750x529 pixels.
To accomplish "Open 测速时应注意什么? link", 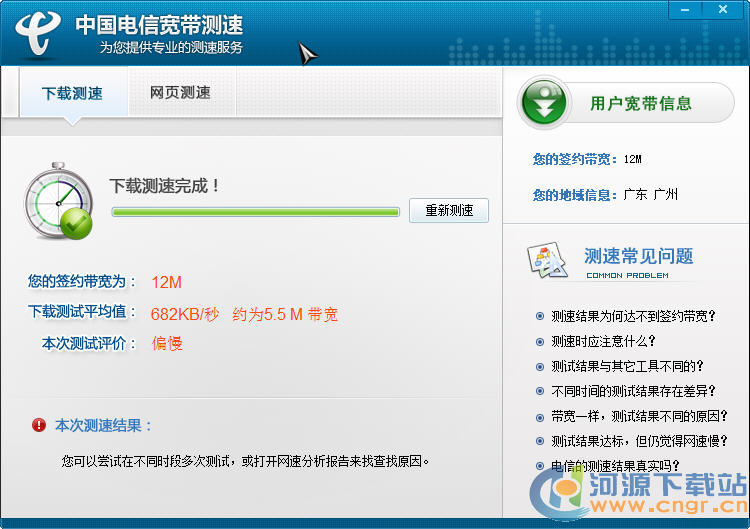I will click(603, 341).
